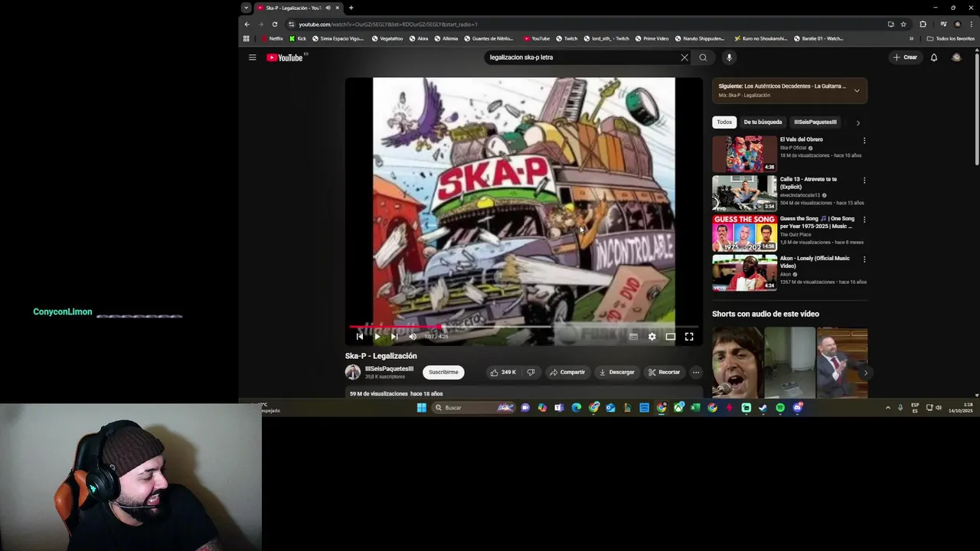Image resolution: width=980 pixels, height=551 pixels.
Task: Open the player settings gear
Action: pos(652,337)
